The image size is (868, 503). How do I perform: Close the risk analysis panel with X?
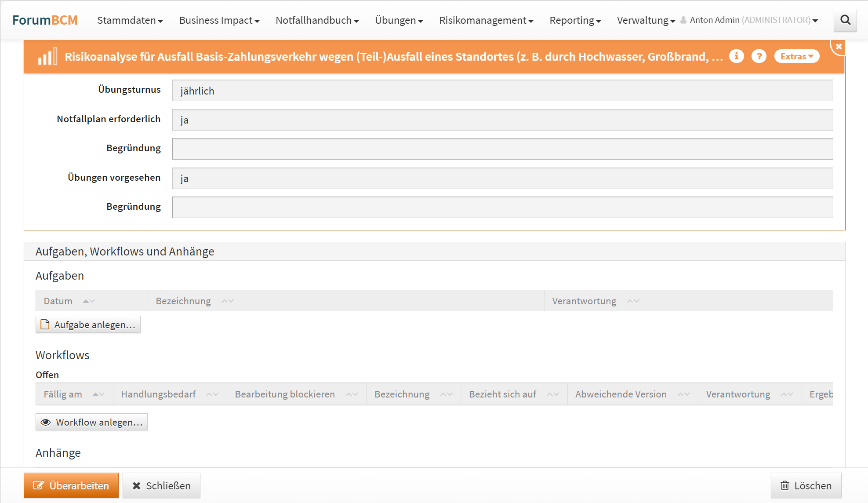839,47
